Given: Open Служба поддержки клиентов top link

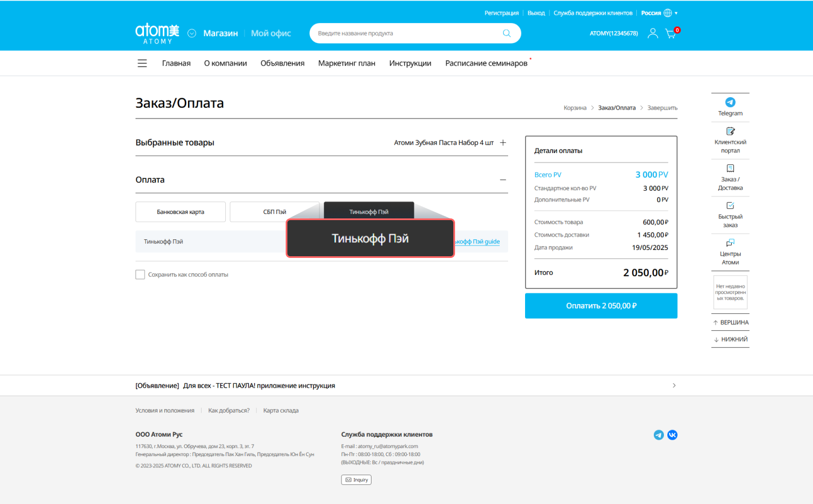Looking at the screenshot, I should point(593,13).
